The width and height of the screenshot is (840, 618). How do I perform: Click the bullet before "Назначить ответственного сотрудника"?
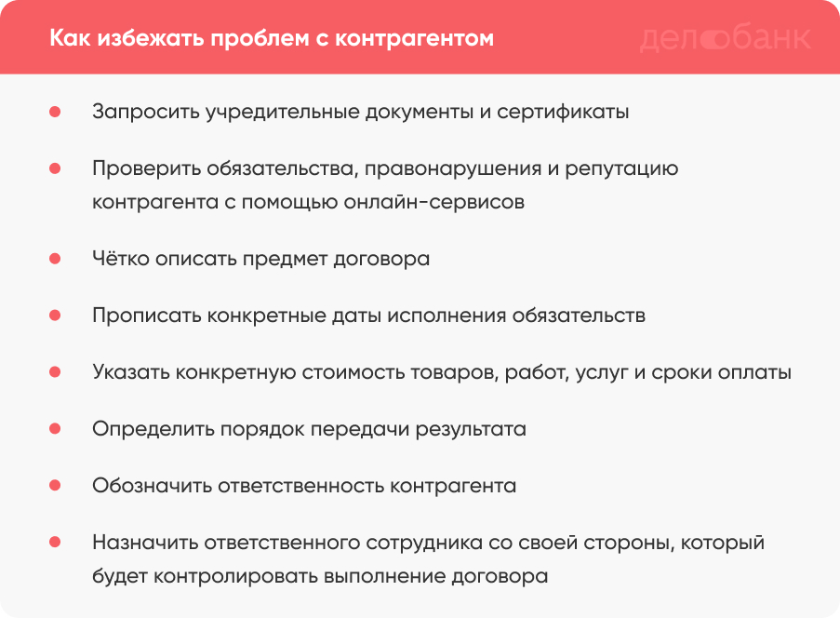click(x=55, y=542)
